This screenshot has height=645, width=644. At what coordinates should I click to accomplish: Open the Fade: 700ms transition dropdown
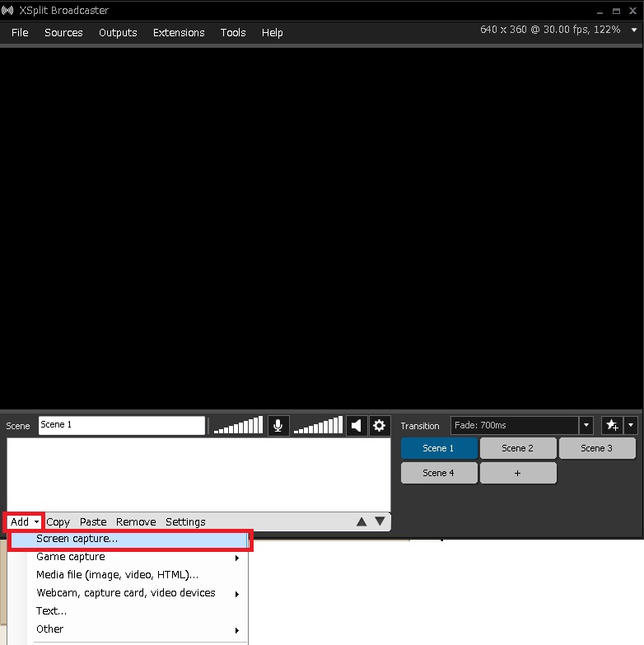click(586, 425)
